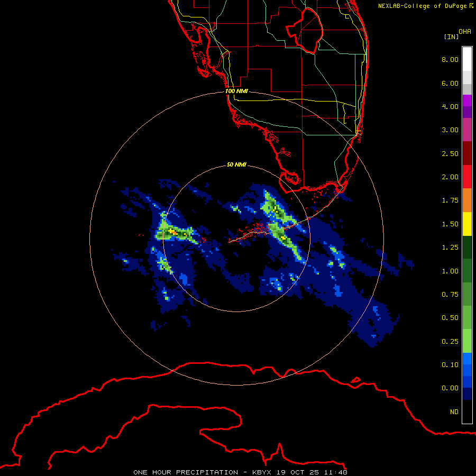Select the 6.00 legend value
The width and height of the screenshot is (476, 476).
(450, 83)
